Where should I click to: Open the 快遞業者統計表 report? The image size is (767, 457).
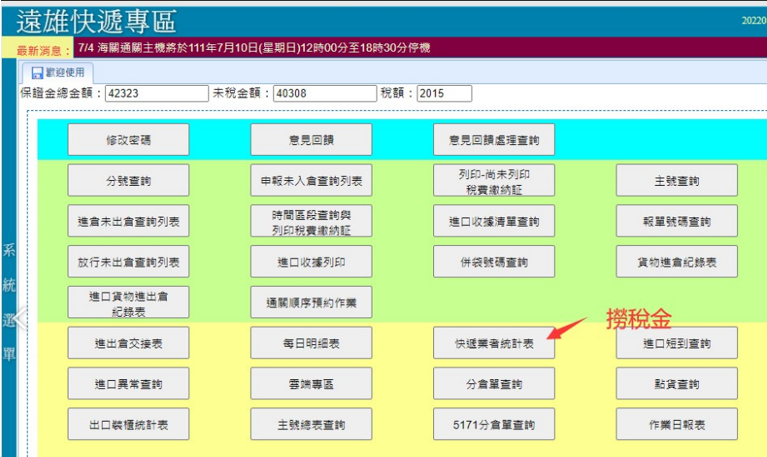(x=493, y=343)
